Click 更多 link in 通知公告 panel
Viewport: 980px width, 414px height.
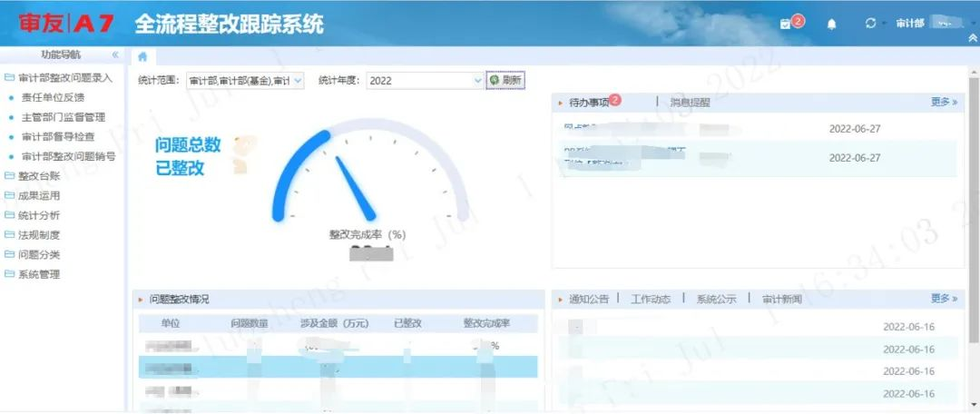944,299
